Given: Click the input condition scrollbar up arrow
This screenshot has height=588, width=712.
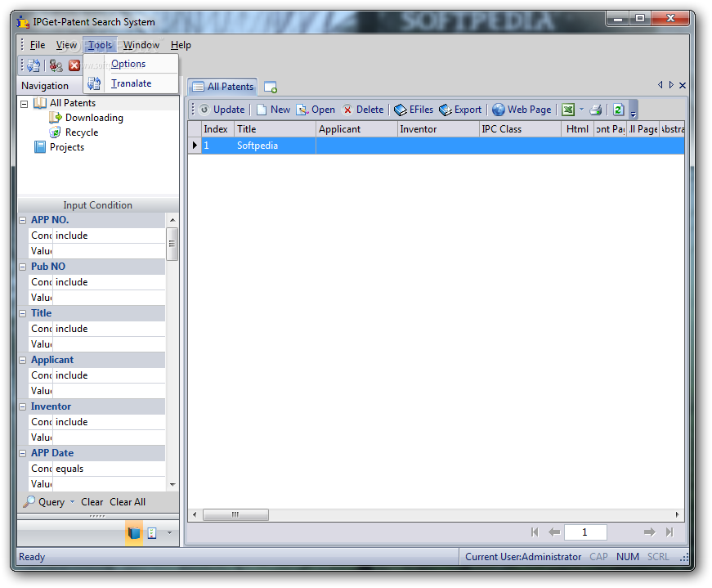Looking at the screenshot, I should pos(172,220).
